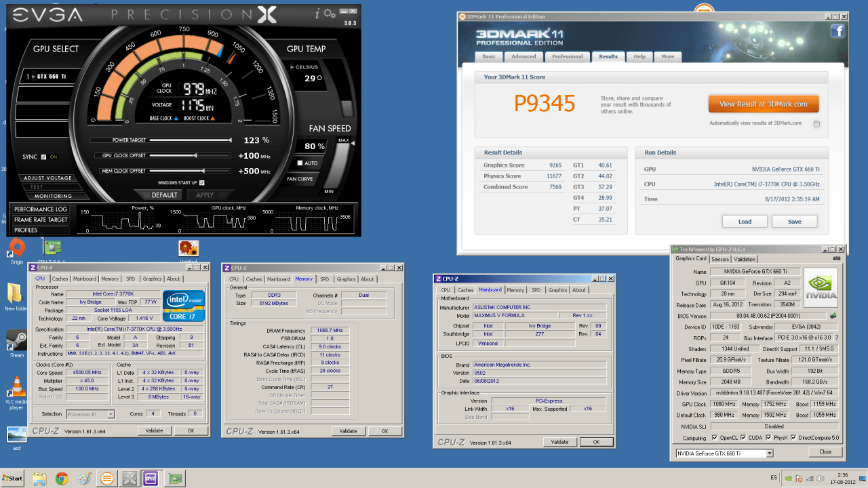Screen dimensions: 868x488
Task: Toggle the Celsius temperature unit selector
Action: [304, 67]
